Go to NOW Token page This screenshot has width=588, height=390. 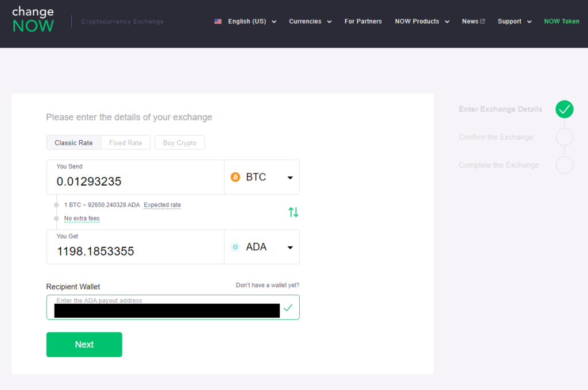[x=562, y=21]
